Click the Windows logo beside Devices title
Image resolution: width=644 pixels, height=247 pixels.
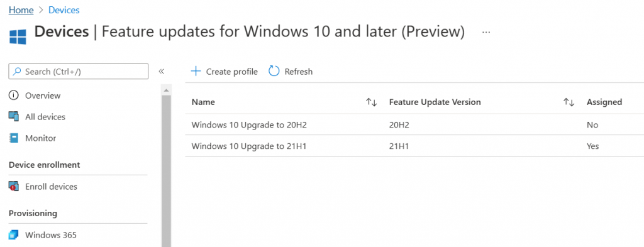[x=18, y=36]
